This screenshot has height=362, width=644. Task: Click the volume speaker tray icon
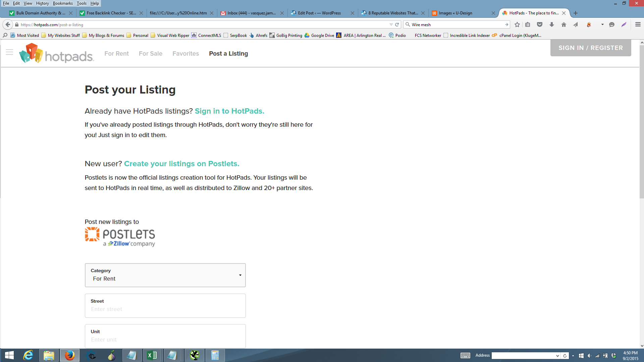(589, 356)
